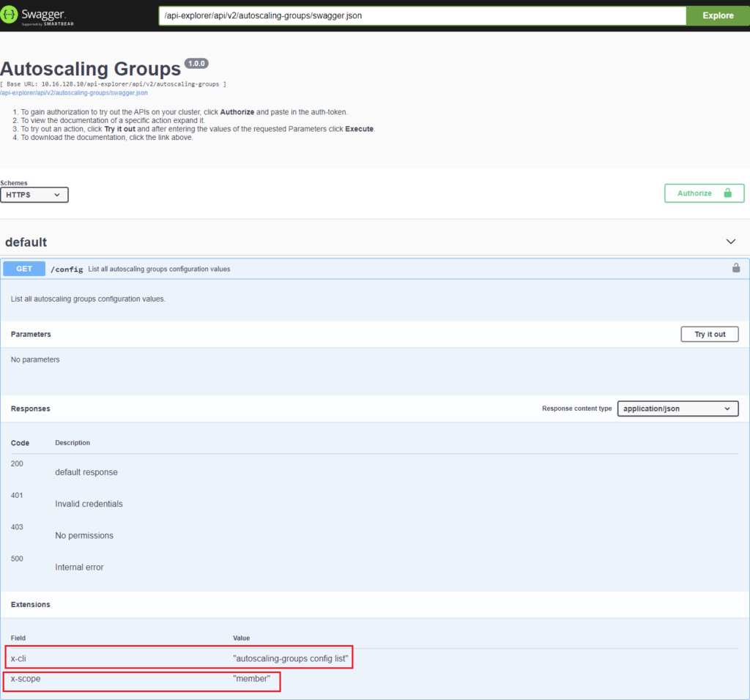The height and width of the screenshot is (700, 750).
Task: Click the Invalid credentials description
Action: pyautogui.click(x=89, y=504)
